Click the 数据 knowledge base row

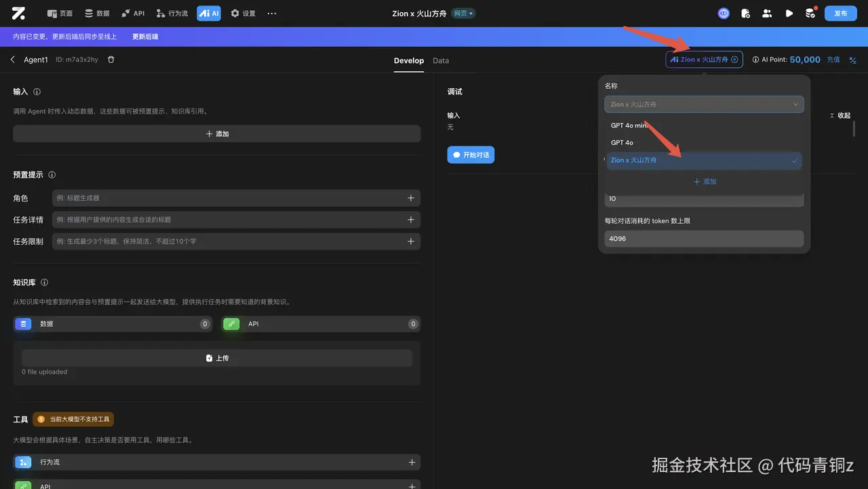(x=113, y=324)
